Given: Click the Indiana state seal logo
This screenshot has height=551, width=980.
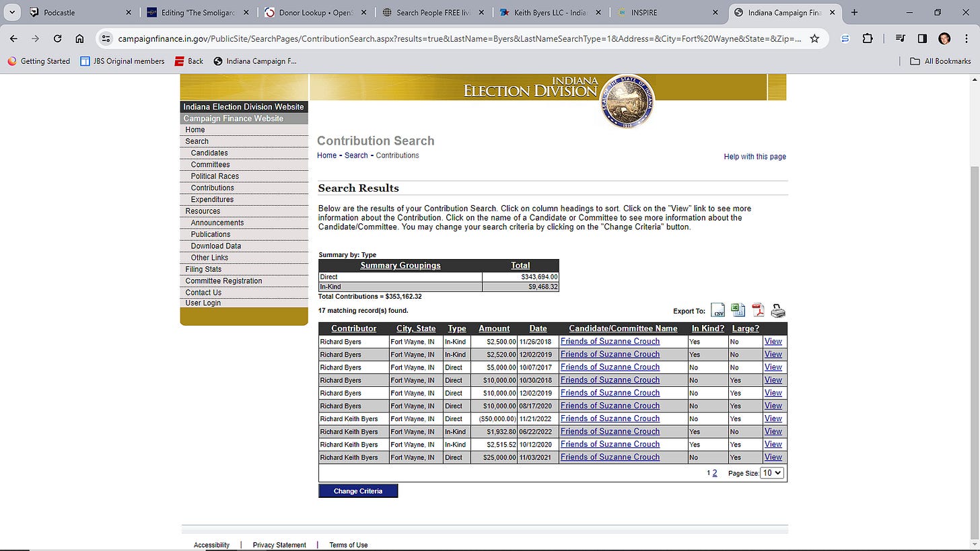Looking at the screenshot, I should tap(627, 102).
